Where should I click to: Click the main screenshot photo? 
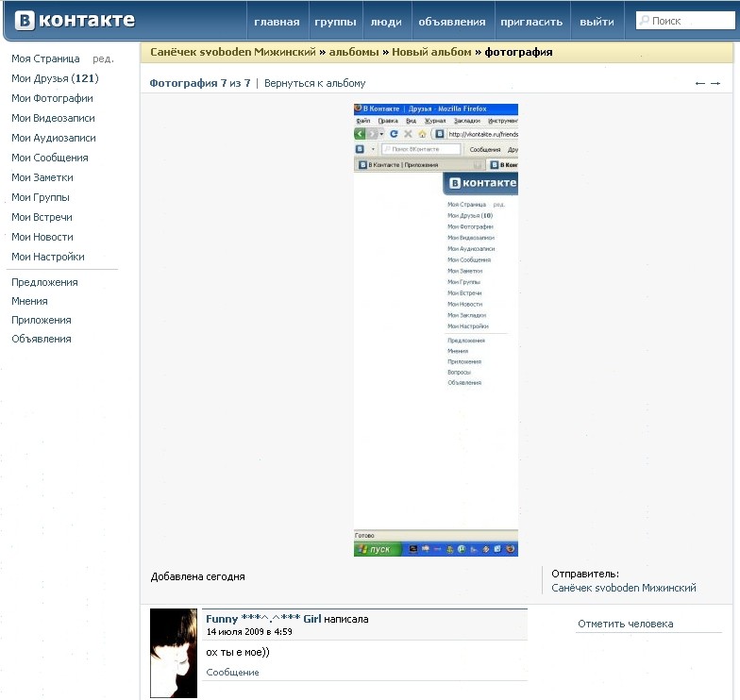point(436,330)
